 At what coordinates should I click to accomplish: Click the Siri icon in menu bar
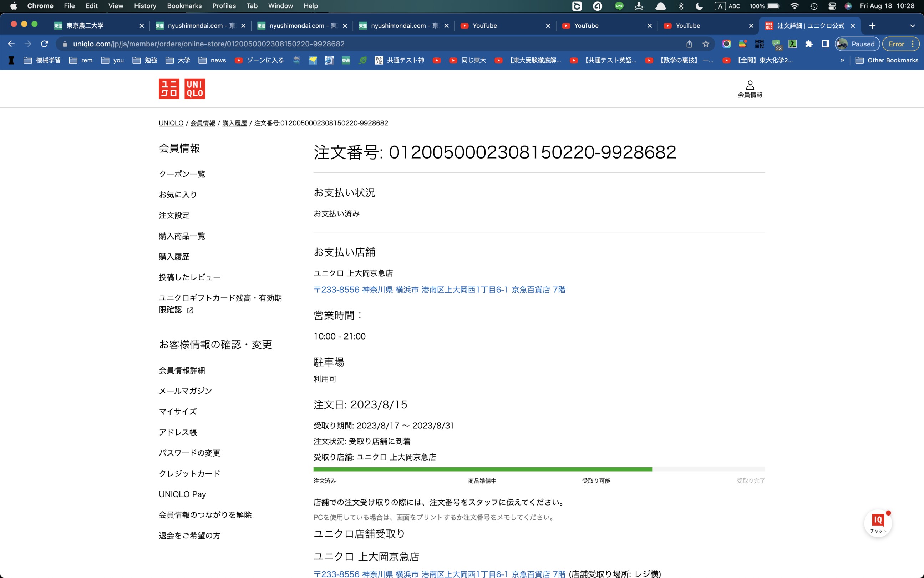click(x=848, y=6)
